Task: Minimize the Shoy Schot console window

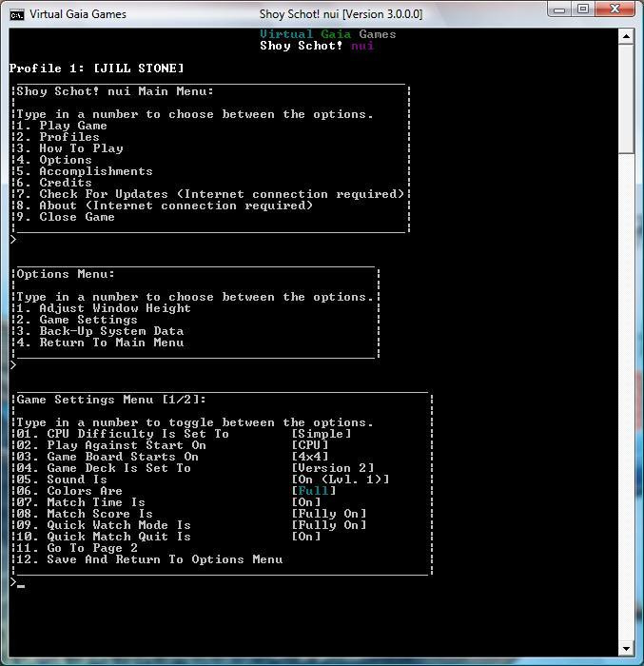Action: [x=560, y=10]
